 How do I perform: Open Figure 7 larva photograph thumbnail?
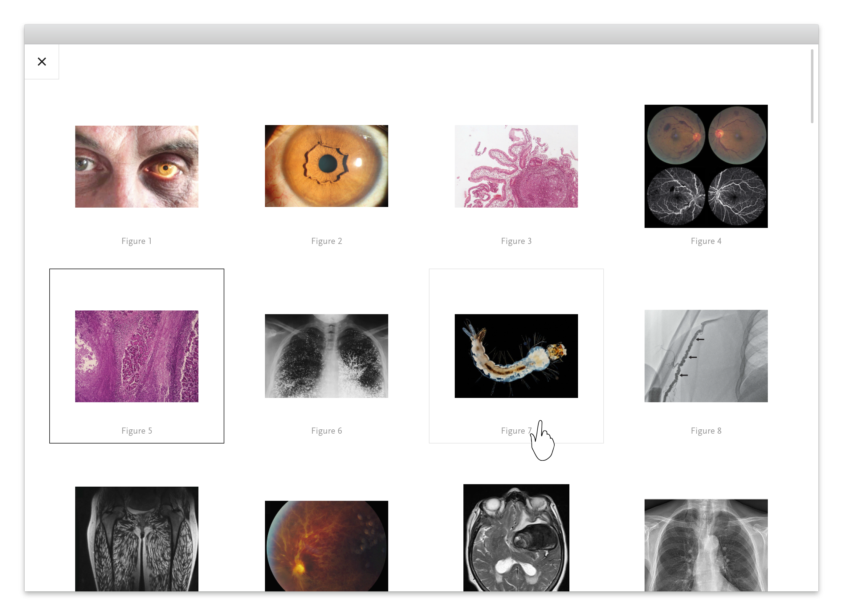point(516,356)
